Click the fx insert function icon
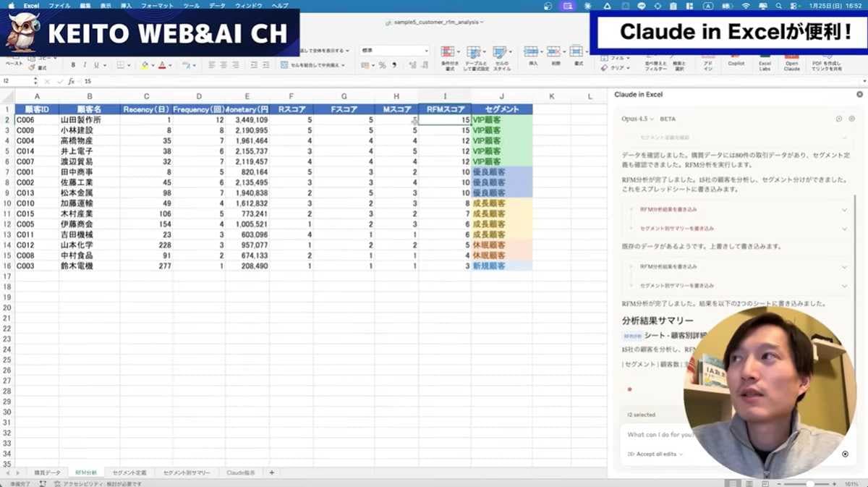The width and height of the screenshot is (868, 487). 70,82
